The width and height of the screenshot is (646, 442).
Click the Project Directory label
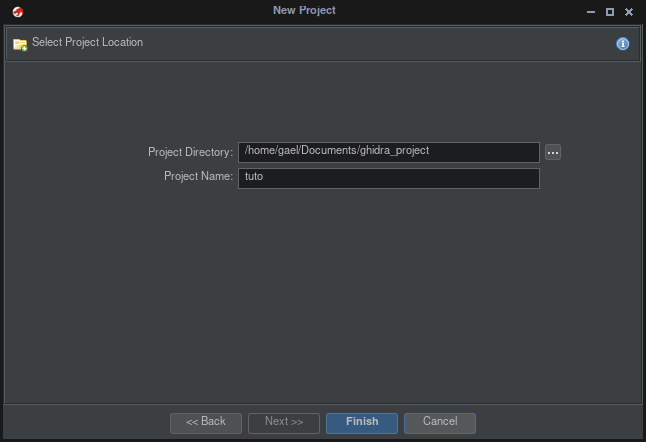[190, 152]
